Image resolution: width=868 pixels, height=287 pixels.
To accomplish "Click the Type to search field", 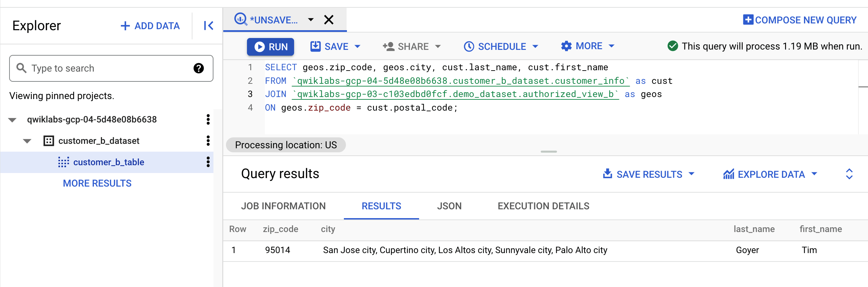I will point(108,68).
